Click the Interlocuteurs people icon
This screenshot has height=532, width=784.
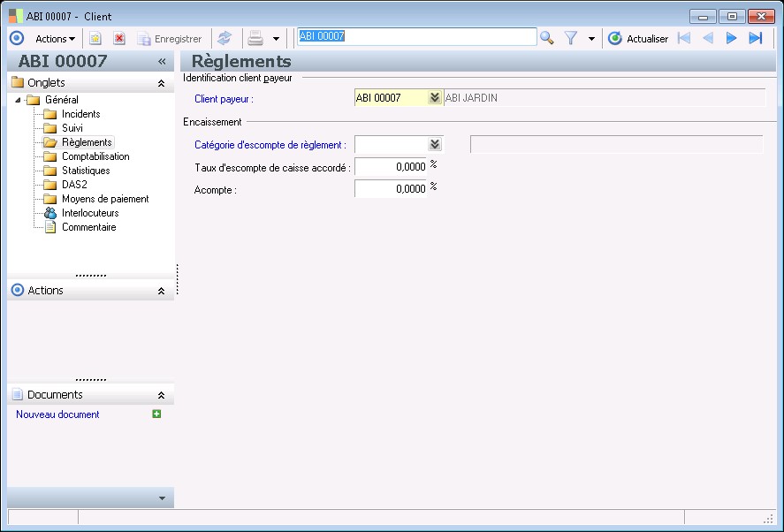pyautogui.click(x=50, y=213)
